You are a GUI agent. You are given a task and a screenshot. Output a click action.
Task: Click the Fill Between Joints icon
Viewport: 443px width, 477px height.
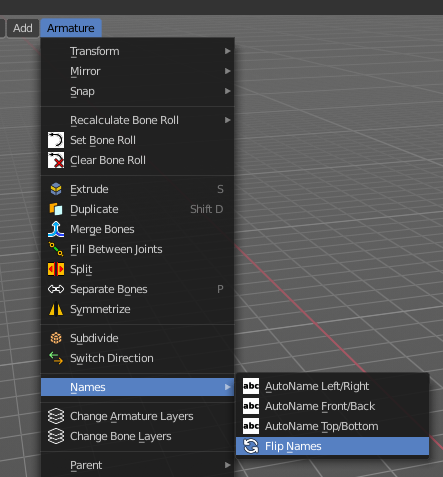56,249
